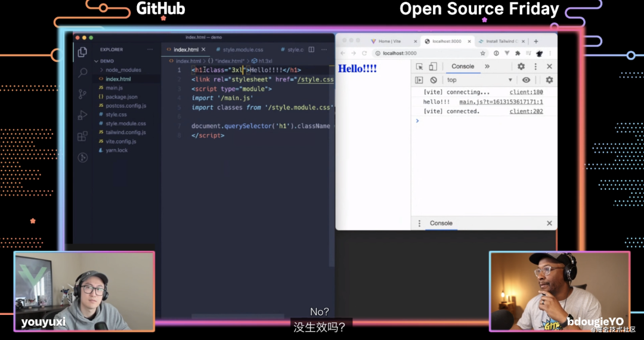Open the client:180 source link
644x340 pixels.
[x=526, y=92]
